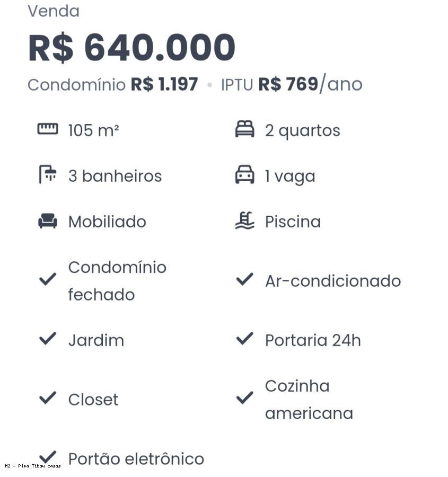This screenshot has height=477, width=448.
Task: Click the shower icon for banheiros
Action: tap(48, 174)
